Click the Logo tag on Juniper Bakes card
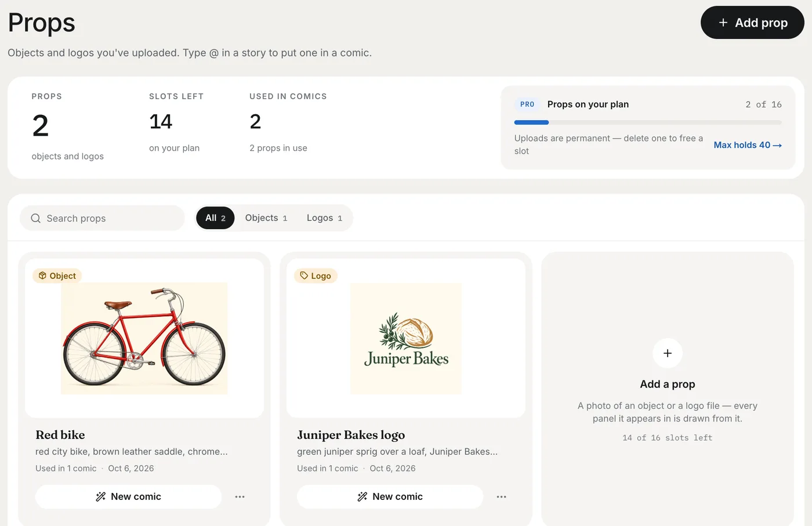812x526 pixels. pyautogui.click(x=316, y=276)
